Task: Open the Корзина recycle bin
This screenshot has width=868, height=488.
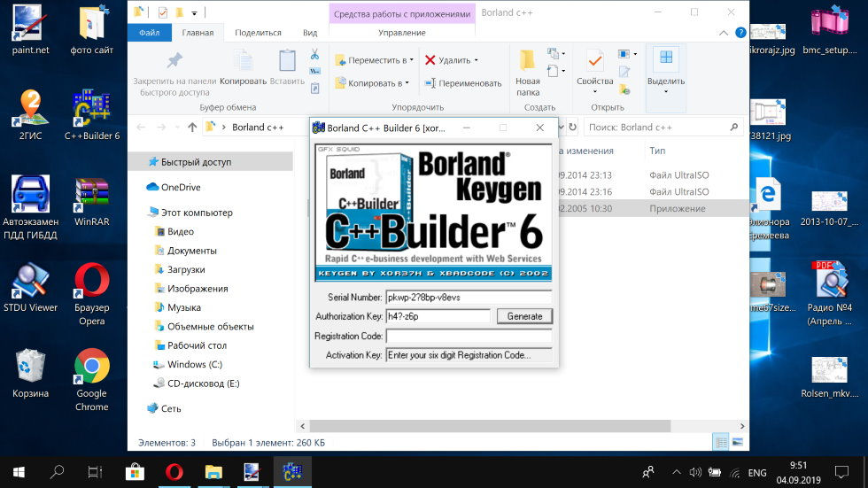Action: [30, 374]
